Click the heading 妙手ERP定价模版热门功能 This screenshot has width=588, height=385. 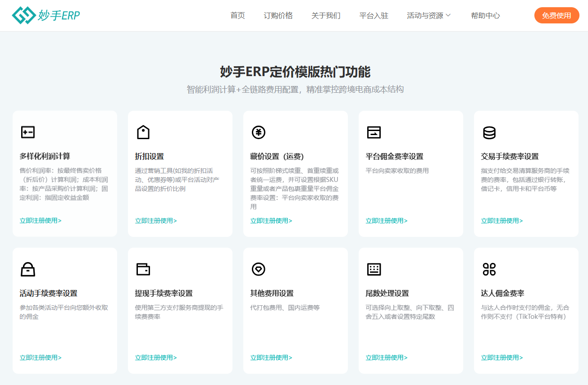click(295, 72)
